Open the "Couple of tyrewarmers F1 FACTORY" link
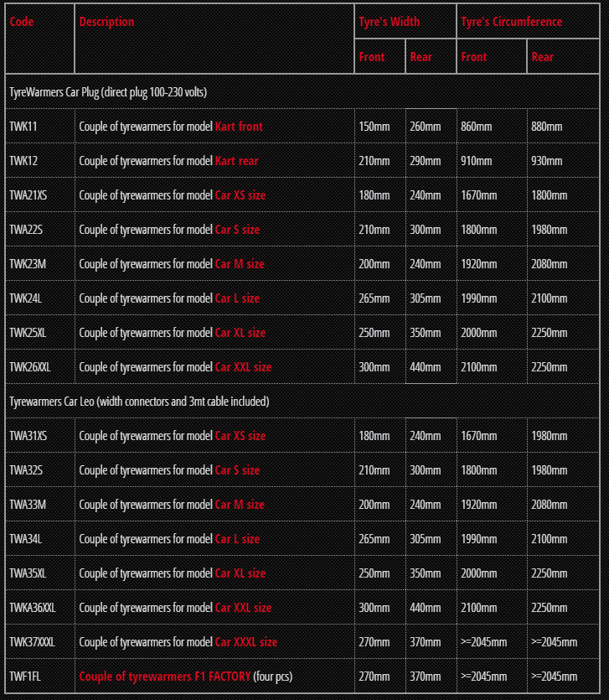This screenshot has width=609, height=700. coord(165,677)
